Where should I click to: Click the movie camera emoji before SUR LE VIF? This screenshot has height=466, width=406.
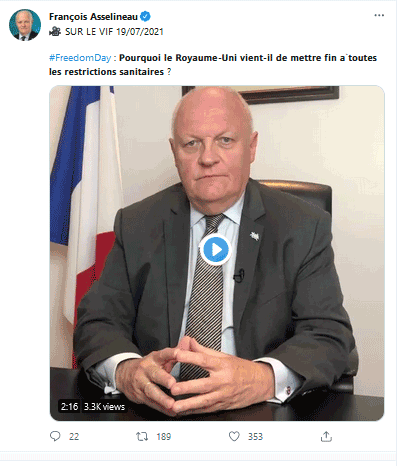(55, 31)
